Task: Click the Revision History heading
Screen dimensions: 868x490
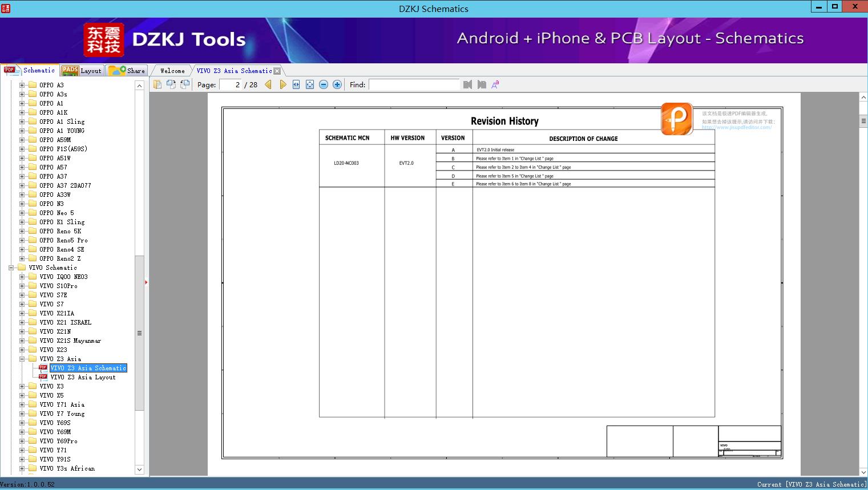Action: click(504, 121)
